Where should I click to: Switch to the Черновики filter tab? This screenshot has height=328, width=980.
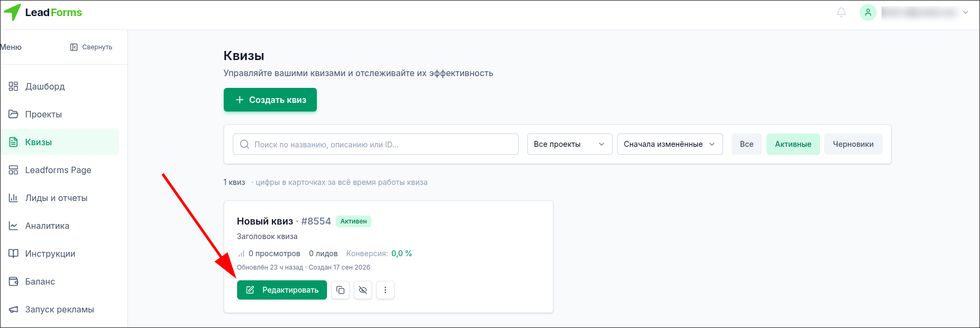[853, 144]
